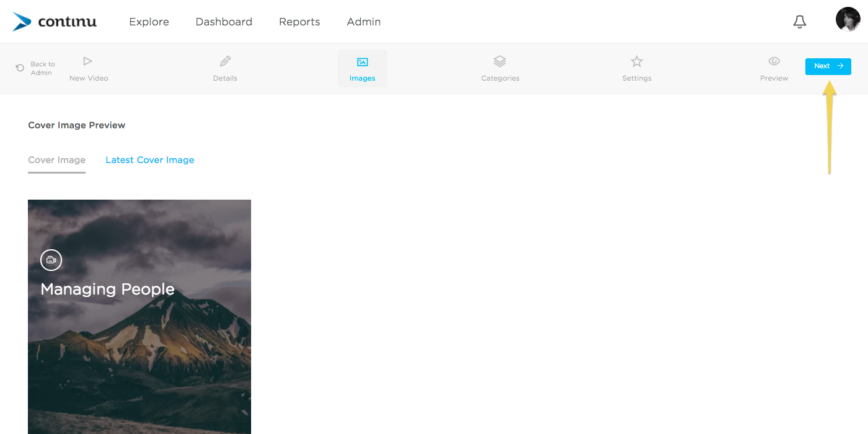The image size is (868, 434).
Task: Switch to Latest Cover Image tab
Action: tap(150, 160)
